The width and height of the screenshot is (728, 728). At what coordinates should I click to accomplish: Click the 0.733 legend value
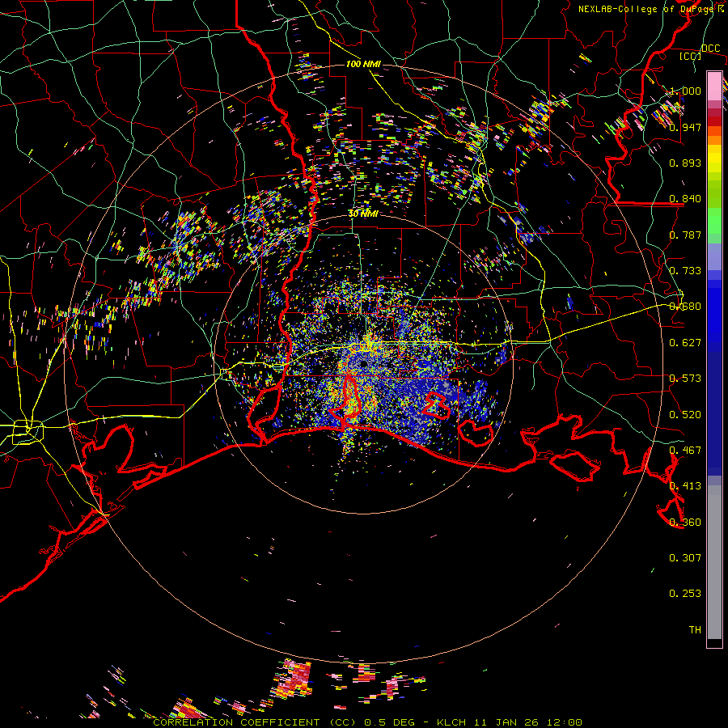tap(685, 271)
